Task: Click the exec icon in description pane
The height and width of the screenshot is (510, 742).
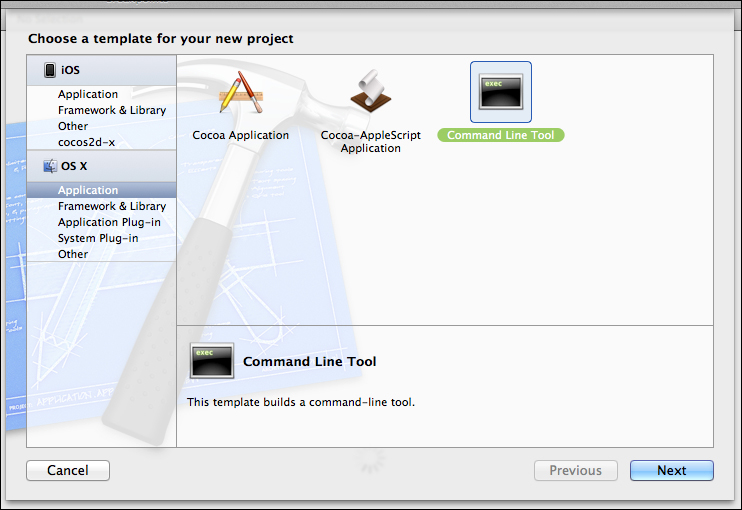Action: (212, 361)
